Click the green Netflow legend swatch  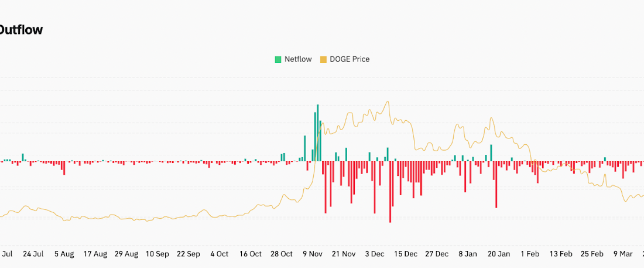click(x=278, y=59)
